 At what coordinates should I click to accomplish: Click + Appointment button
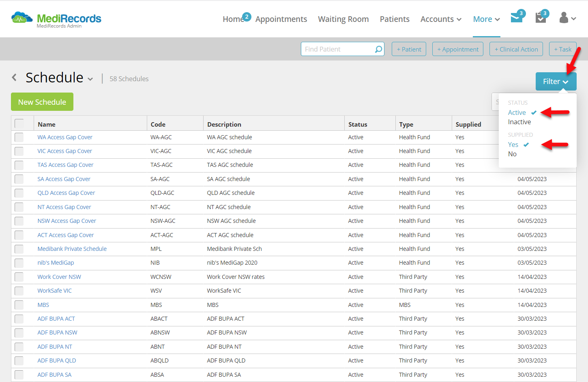458,49
